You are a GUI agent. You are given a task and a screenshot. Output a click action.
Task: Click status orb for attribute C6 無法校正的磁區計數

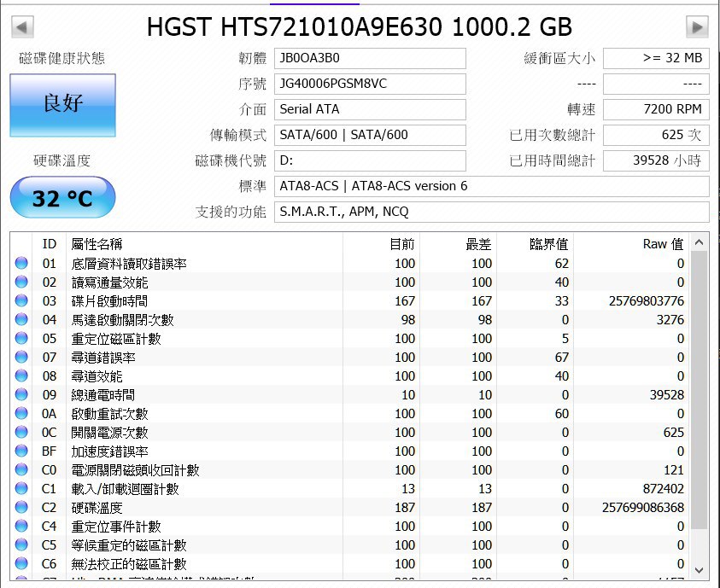(21, 564)
